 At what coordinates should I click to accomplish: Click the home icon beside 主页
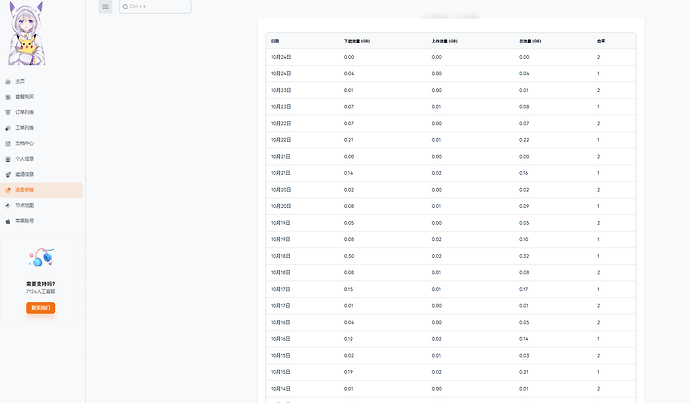point(8,82)
